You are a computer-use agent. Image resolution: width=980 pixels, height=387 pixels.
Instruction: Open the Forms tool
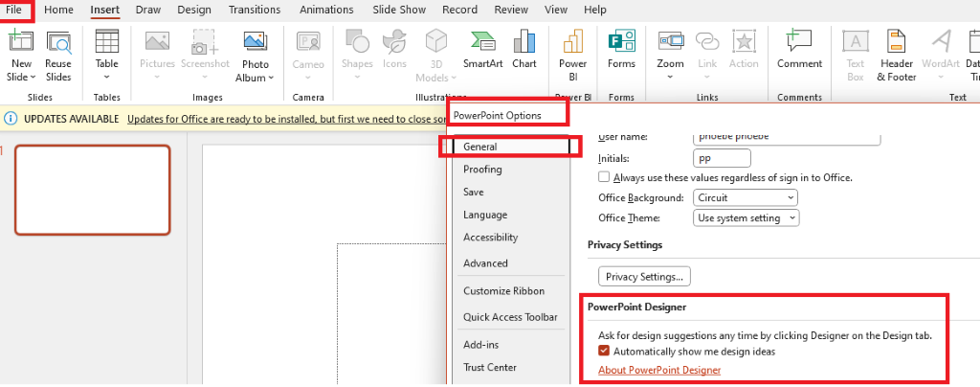pyautogui.click(x=621, y=50)
